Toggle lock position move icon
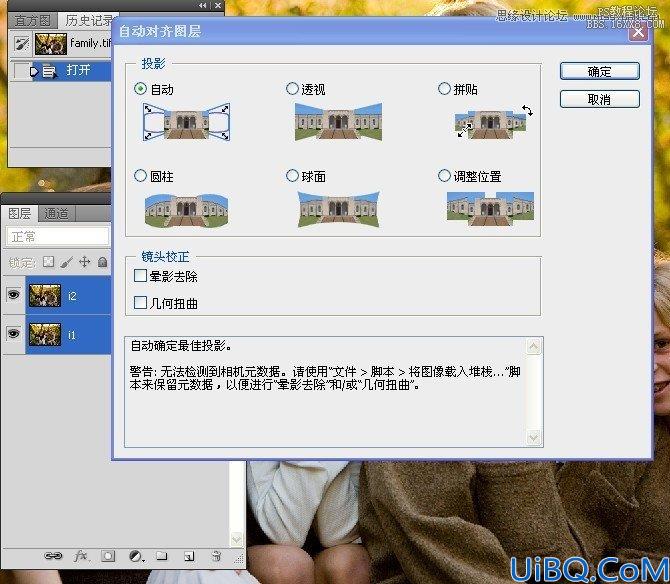670x584 pixels. pyautogui.click(x=85, y=262)
